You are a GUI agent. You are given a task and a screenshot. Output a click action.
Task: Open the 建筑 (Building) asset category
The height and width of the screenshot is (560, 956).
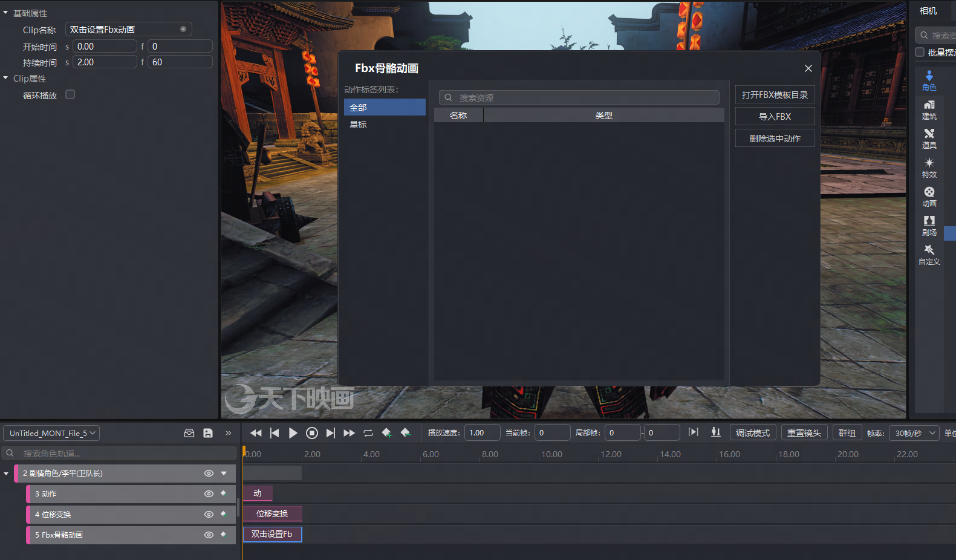(929, 109)
